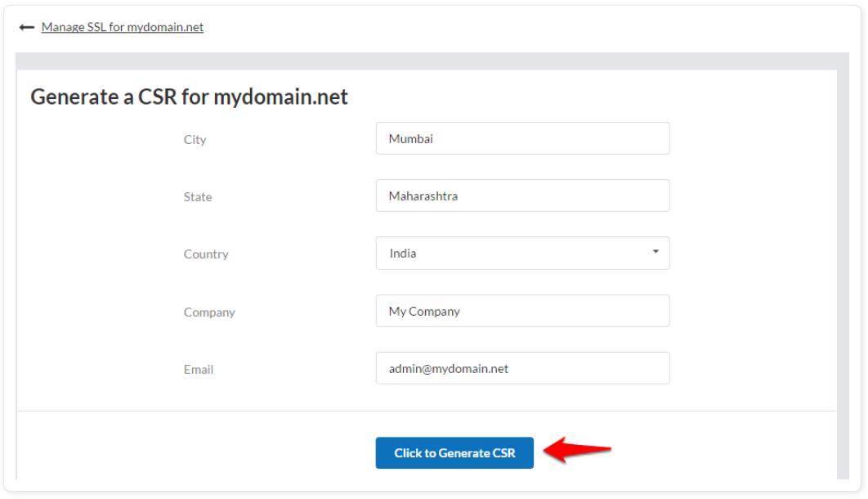This screenshot has width=868, height=499.
Task: Click the Email label
Action: tap(198, 370)
